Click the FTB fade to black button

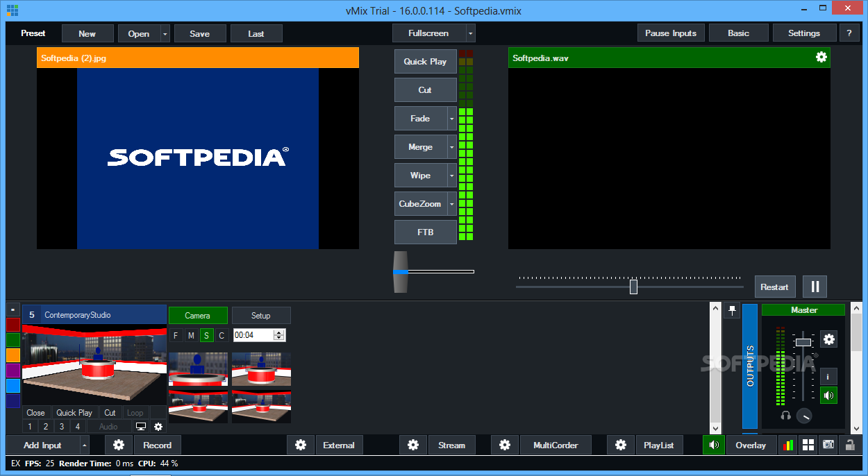click(x=426, y=232)
